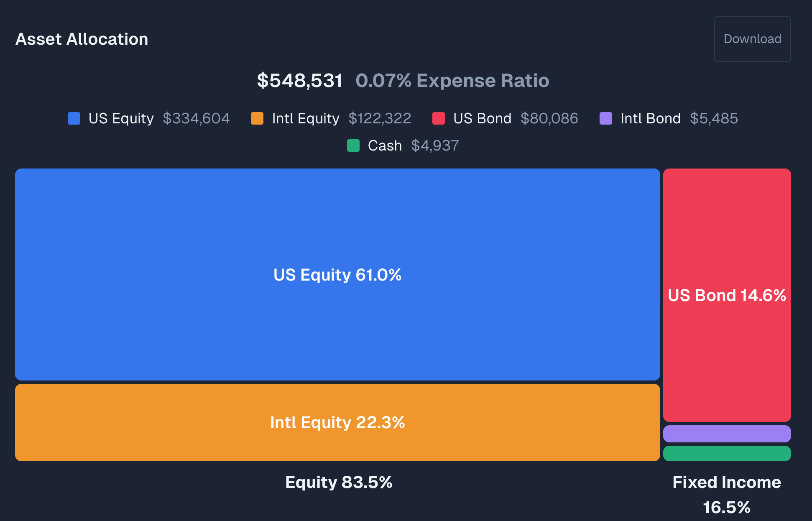The width and height of the screenshot is (812, 521).
Task: Click the blue US Equity legend swatch
Action: 74,119
